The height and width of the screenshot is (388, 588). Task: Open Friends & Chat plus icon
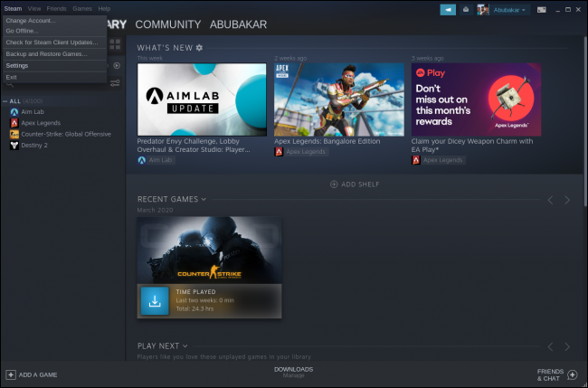click(572, 374)
